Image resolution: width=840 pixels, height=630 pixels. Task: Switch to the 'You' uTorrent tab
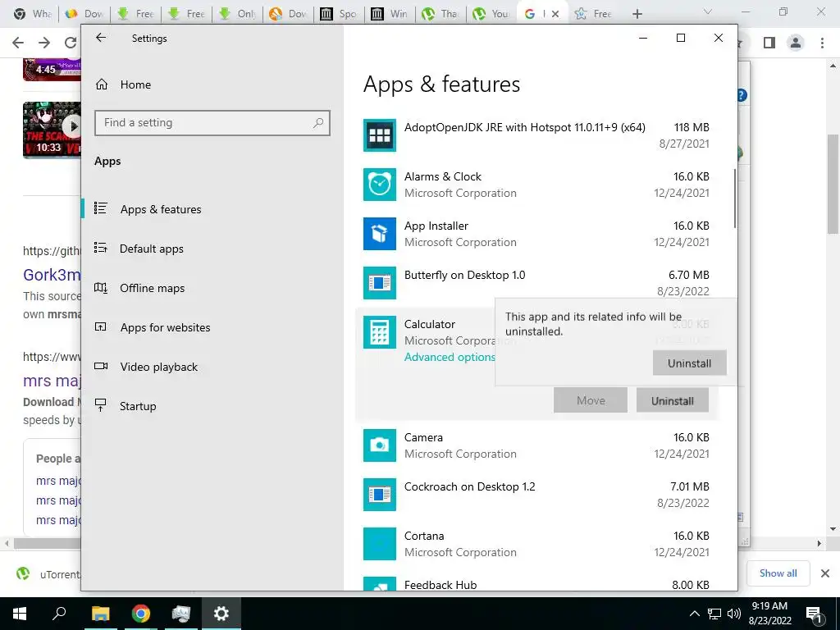[x=491, y=14]
